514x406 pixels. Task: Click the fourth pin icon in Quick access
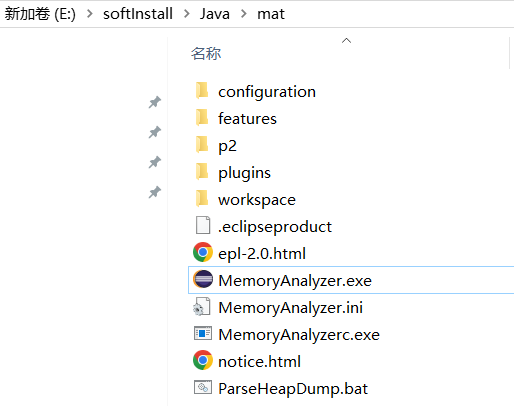155,192
